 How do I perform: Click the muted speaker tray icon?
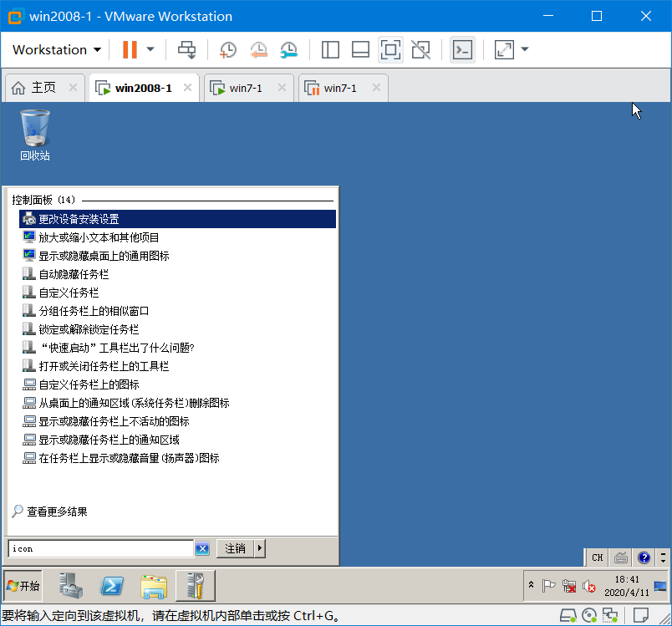pos(589,586)
